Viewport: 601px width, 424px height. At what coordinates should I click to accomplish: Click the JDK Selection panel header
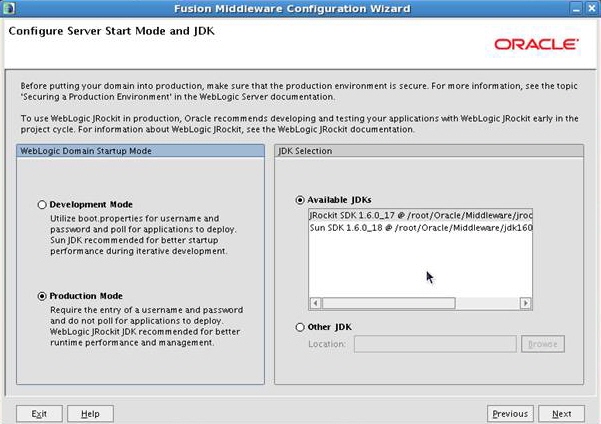[430, 151]
